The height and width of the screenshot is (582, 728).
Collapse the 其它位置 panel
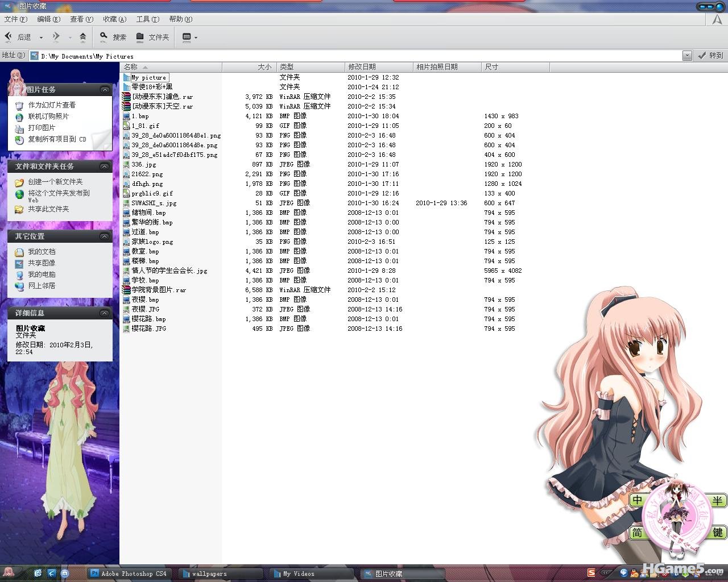point(105,236)
